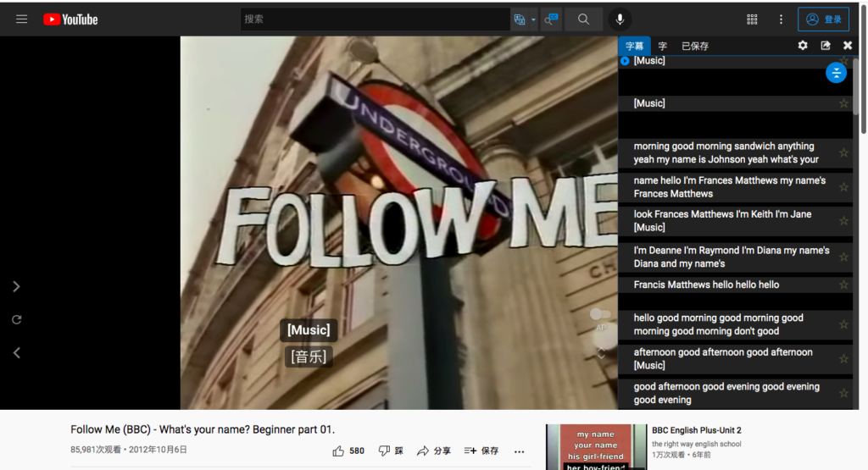Image resolution: width=868 pixels, height=470 pixels.
Task: Open subtitle panel settings gear
Action: 803,46
